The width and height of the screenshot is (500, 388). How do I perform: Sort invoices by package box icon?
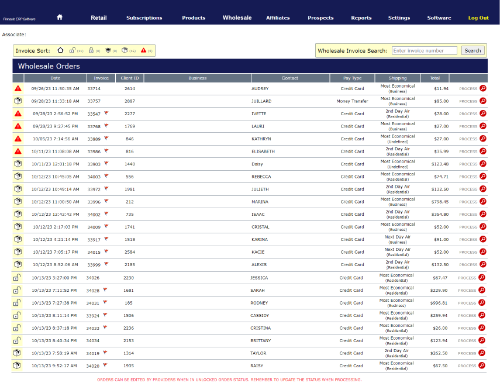(x=124, y=50)
